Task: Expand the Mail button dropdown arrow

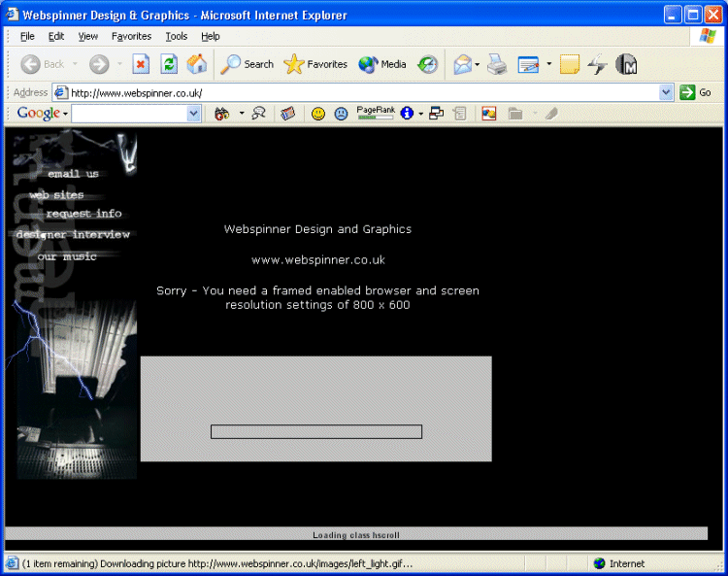Action: (x=478, y=64)
